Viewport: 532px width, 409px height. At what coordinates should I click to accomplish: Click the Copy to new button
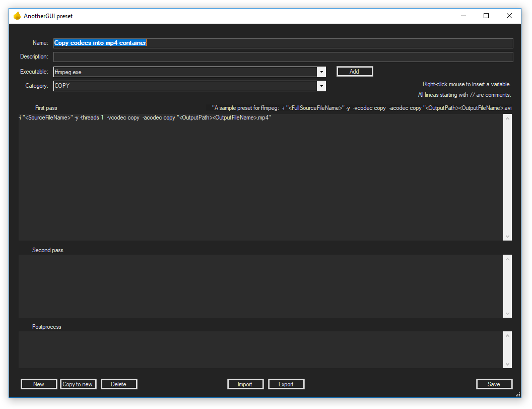[78, 384]
